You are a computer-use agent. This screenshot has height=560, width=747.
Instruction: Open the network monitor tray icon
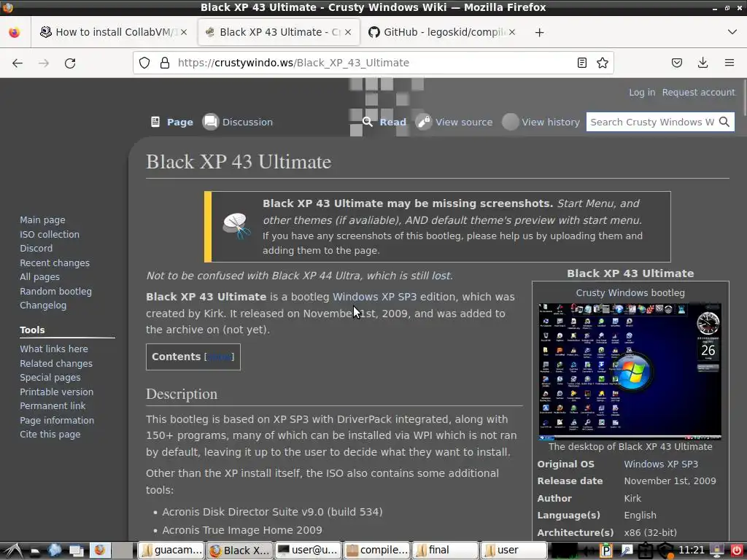(565, 551)
